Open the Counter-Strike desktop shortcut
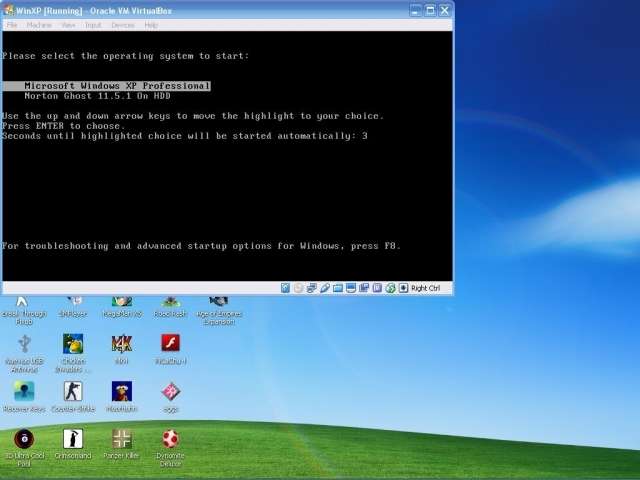 point(73,392)
